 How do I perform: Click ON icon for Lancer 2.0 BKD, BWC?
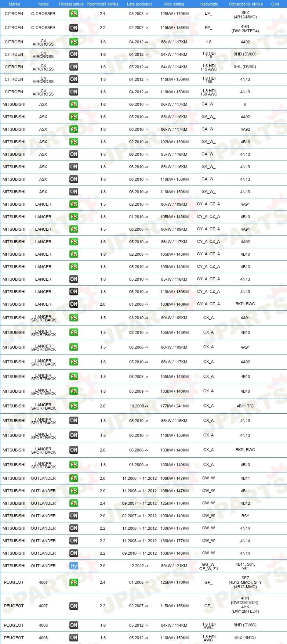pos(74,304)
